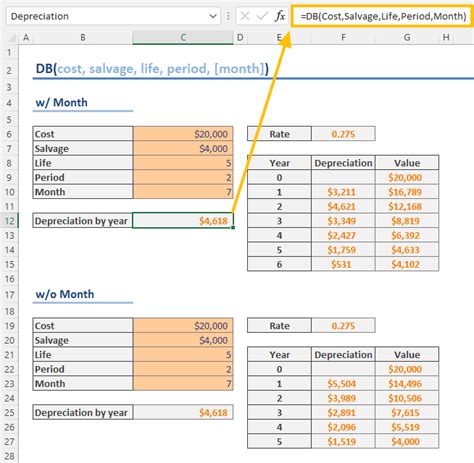The height and width of the screenshot is (463, 474).
Task: Select depreciation cell $3,349
Action: (343, 221)
